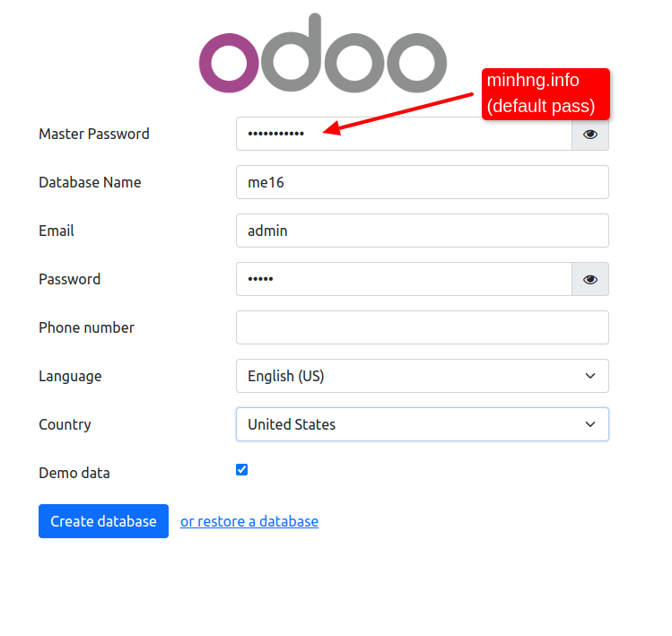This screenshot has height=636, width=672.
Task: Select the Email field containing admin
Action: click(x=423, y=231)
